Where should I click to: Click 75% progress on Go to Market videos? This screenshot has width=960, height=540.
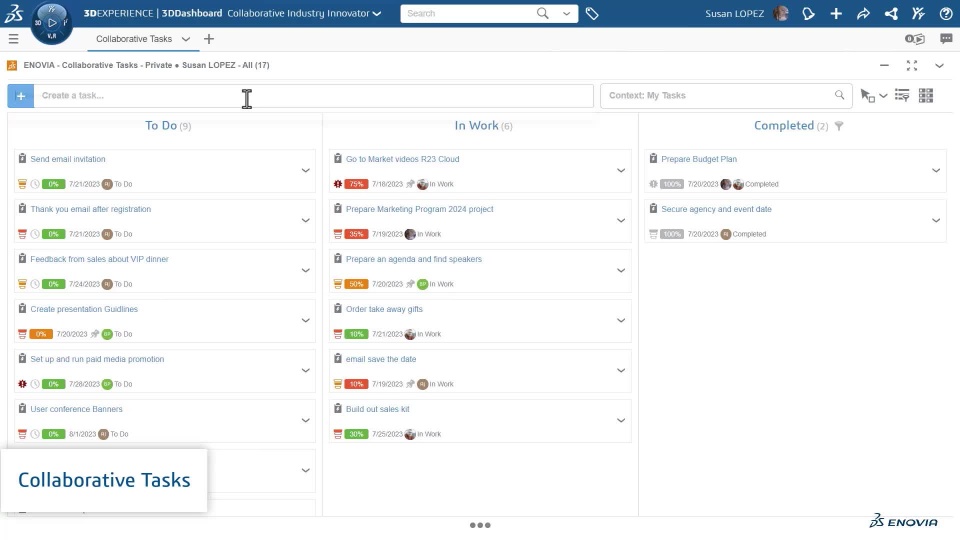(356, 184)
